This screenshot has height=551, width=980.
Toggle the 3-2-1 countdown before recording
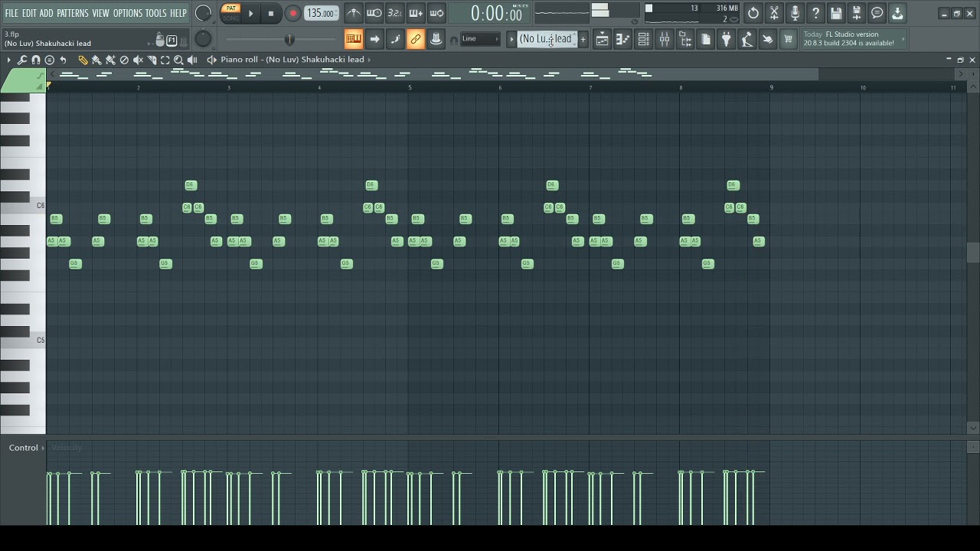coord(394,13)
